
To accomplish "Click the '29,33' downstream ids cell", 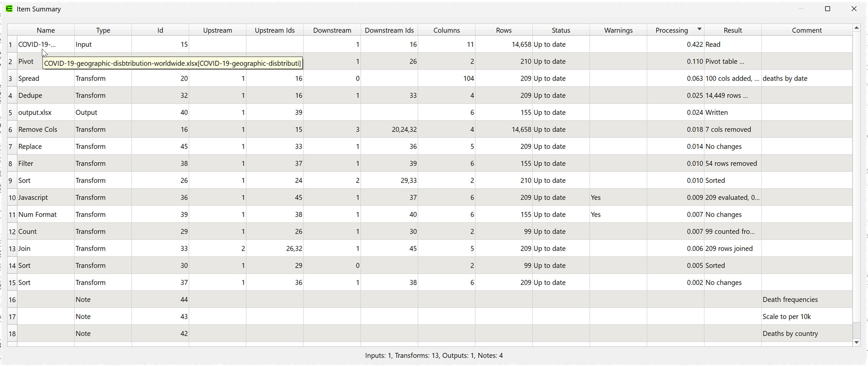I will coord(389,180).
